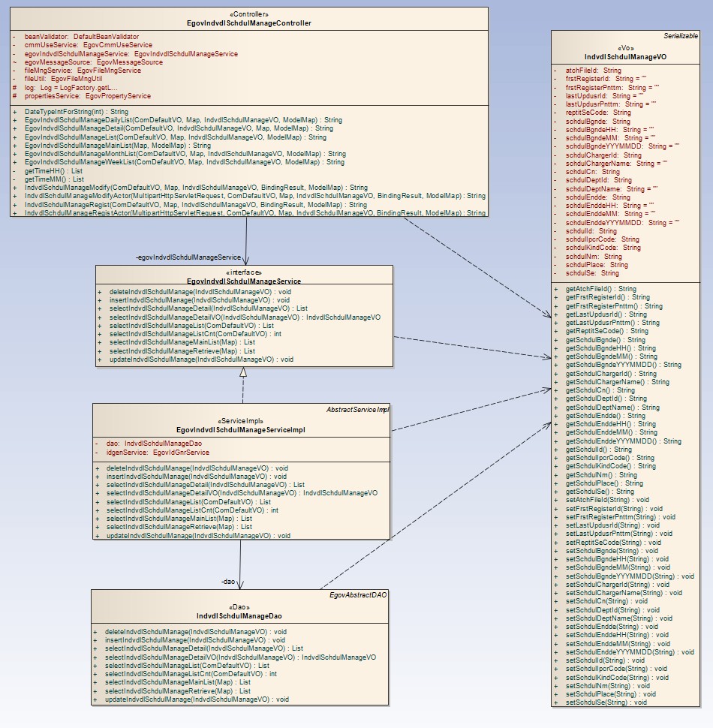The height and width of the screenshot is (728, 713).
Task: Click the IndvdlSchdulManageVO class name
Action: tap(625, 56)
